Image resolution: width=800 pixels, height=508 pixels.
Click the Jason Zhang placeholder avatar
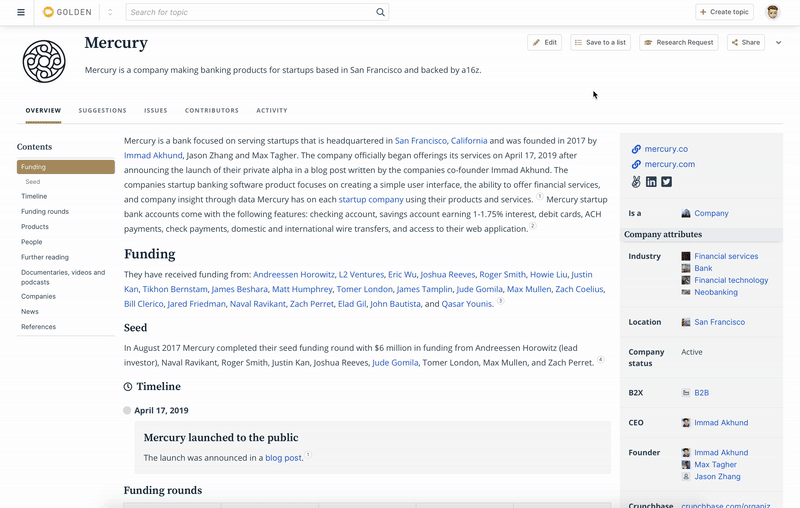686,476
